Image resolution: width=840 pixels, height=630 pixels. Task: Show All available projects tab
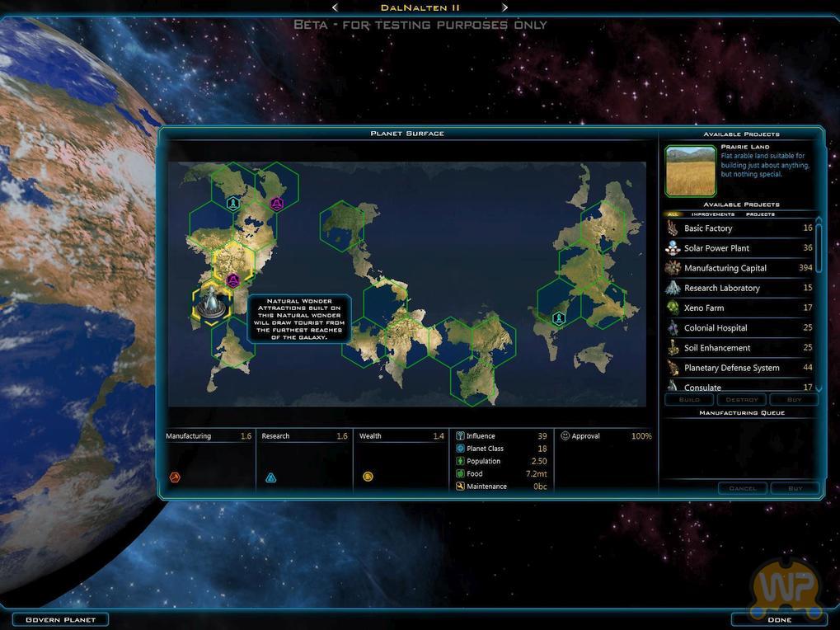[672, 214]
